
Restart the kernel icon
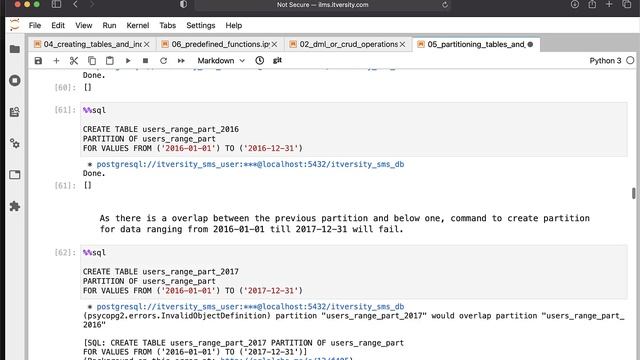pyautogui.click(x=163, y=60)
